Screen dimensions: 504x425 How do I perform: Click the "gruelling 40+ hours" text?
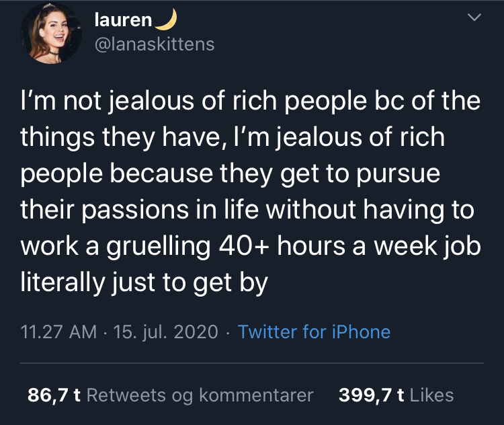[226, 247]
